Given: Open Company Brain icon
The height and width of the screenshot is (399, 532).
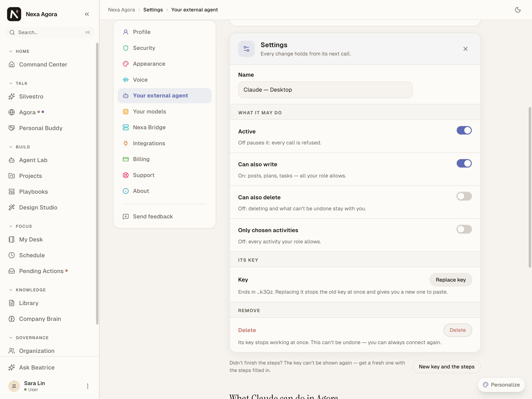Looking at the screenshot, I should (12, 319).
